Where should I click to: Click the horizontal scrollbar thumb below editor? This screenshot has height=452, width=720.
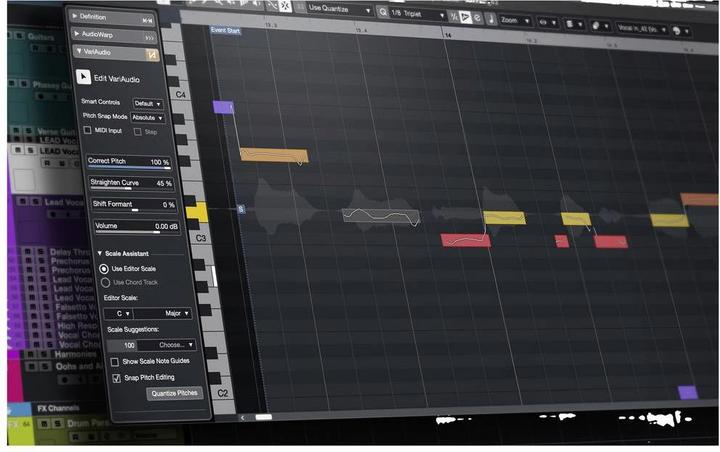click(264, 417)
